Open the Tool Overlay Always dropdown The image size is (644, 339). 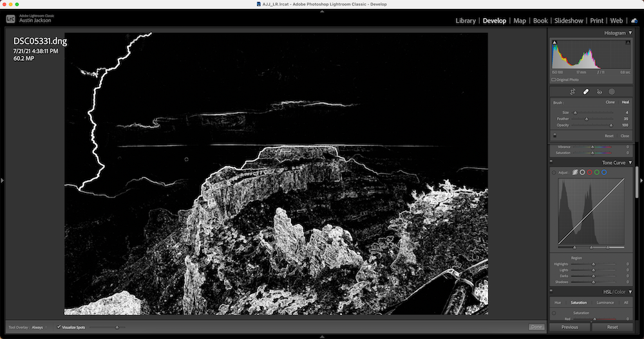(x=39, y=327)
